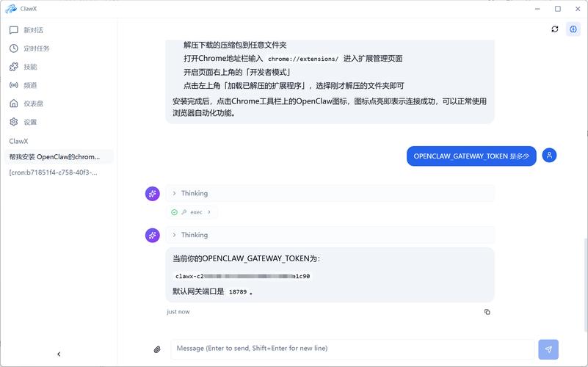Click the broadcast icon beside 频道
The image size is (588, 367).
14,85
